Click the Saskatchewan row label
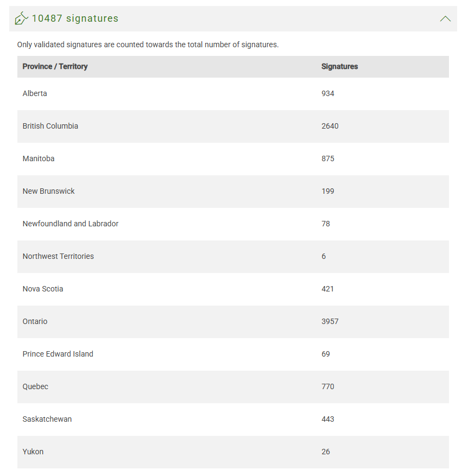This screenshot has height=476, width=462. [x=47, y=419]
